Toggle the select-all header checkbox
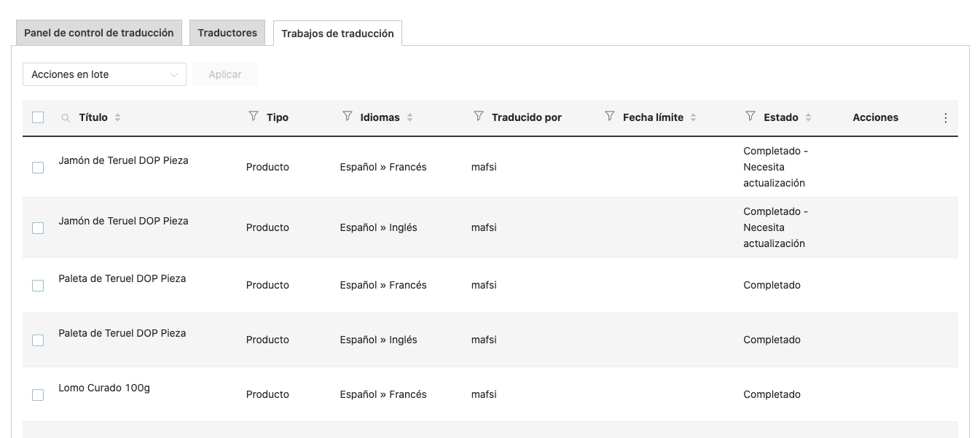This screenshot has width=980, height=438. point(38,117)
